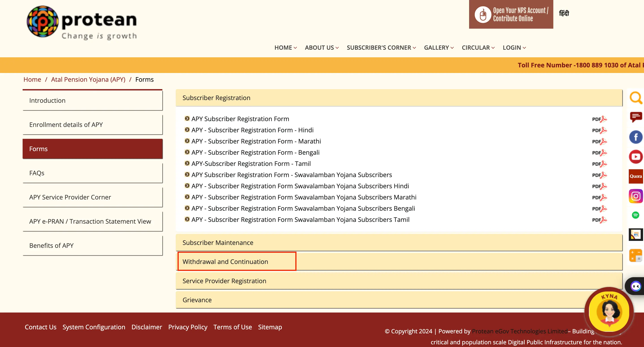The image size is (644, 347).
Task: Expand Withdrawal and Continuation section
Action: click(x=399, y=261)
